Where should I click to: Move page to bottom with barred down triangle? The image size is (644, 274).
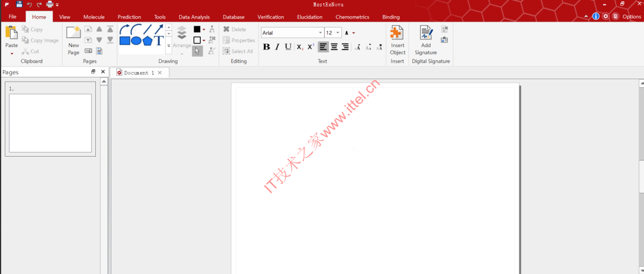coord(110,39)
